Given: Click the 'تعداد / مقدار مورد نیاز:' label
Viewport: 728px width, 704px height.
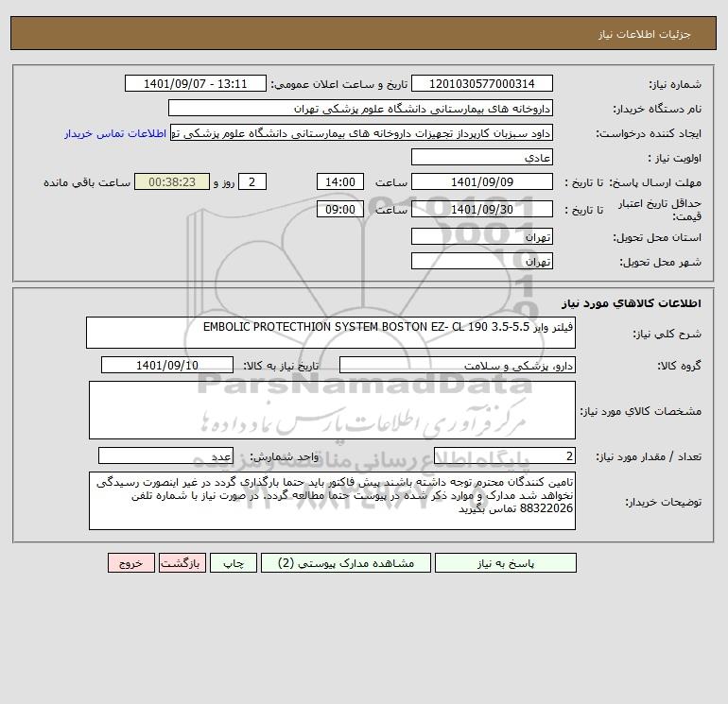Looking at the screenshot, I should [x=649, y=457].
